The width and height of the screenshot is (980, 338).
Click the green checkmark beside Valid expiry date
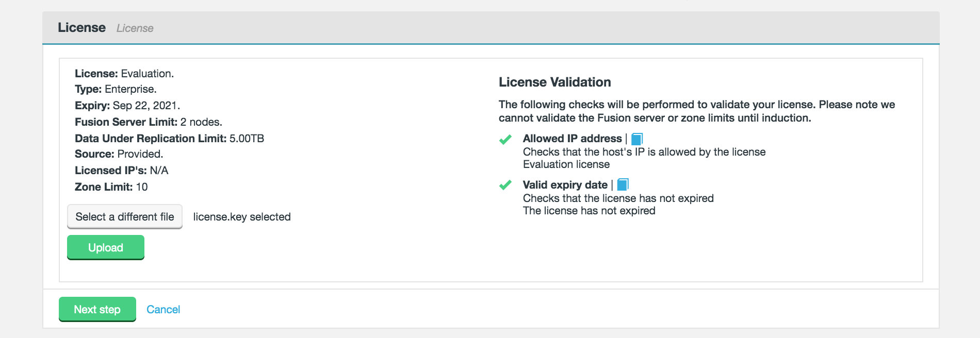pyautogui.click(x=505, y=185)
